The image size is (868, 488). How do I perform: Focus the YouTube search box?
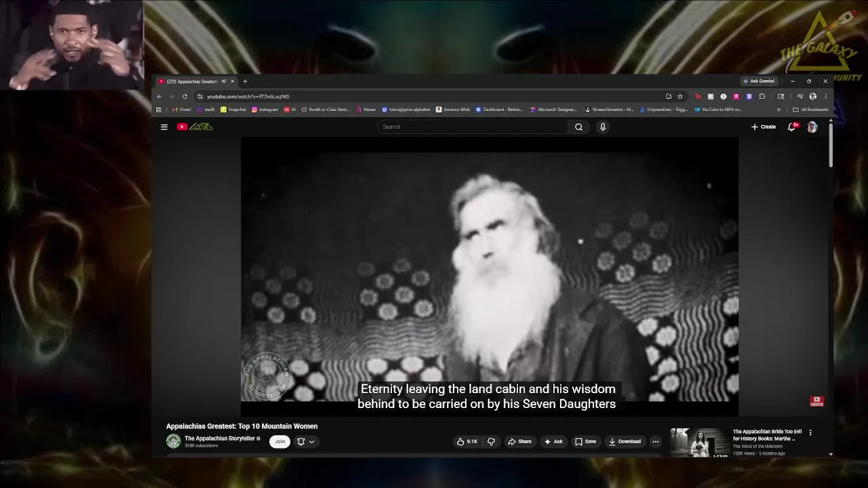tap(473, 127)
